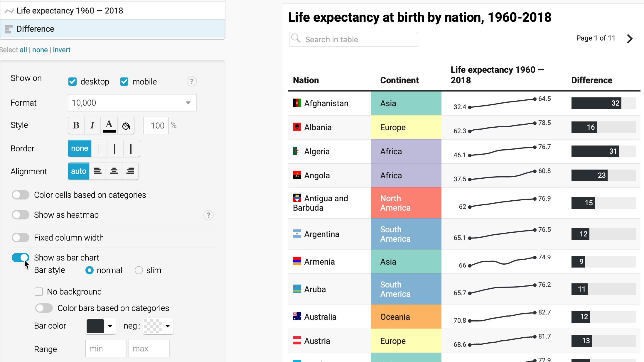The height and width of the screenshot is (362, 644).
Task: Open the Format dropdown
Action: pyautogui.click(x=132, y=103)
